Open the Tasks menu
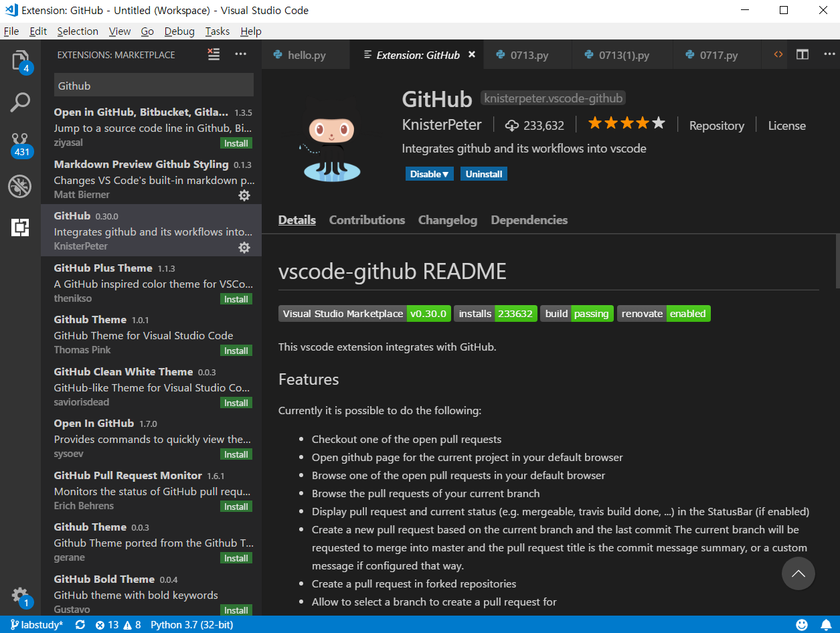The height and width of the screenshot is (633, 840). click(218, 31)
